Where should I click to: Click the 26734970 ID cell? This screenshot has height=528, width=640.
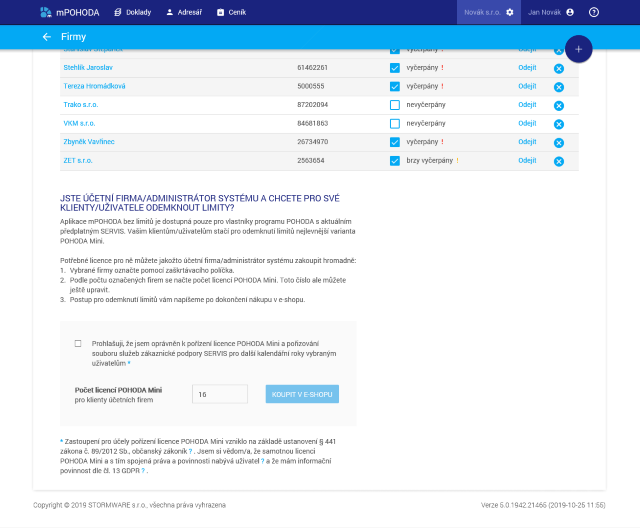point(312,142)
